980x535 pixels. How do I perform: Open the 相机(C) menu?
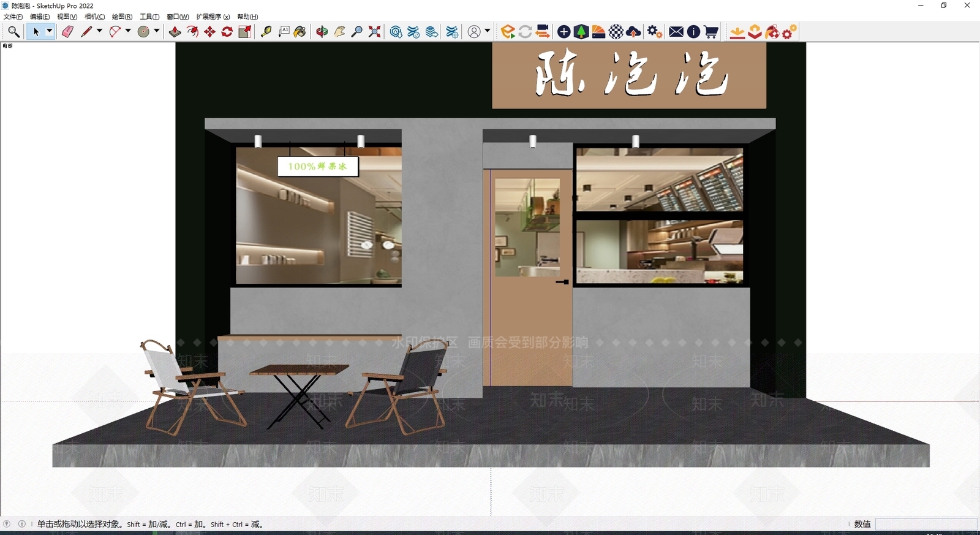coord(94,17)
